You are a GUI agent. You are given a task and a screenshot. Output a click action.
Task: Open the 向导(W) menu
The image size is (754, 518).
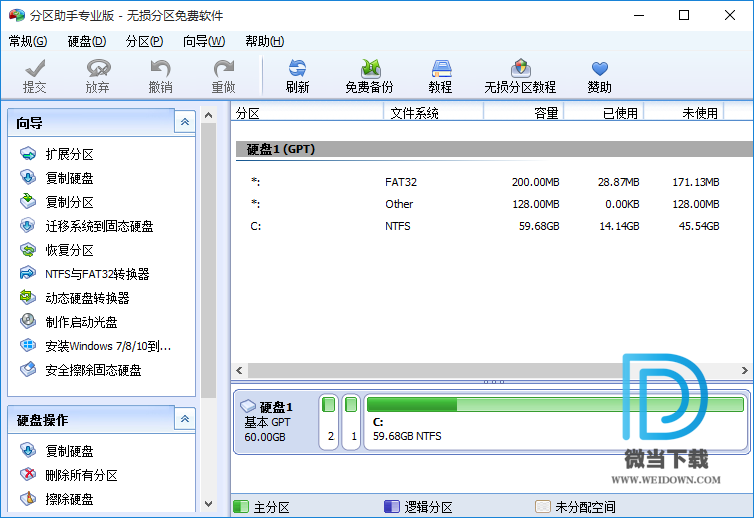tap(204, 41)
